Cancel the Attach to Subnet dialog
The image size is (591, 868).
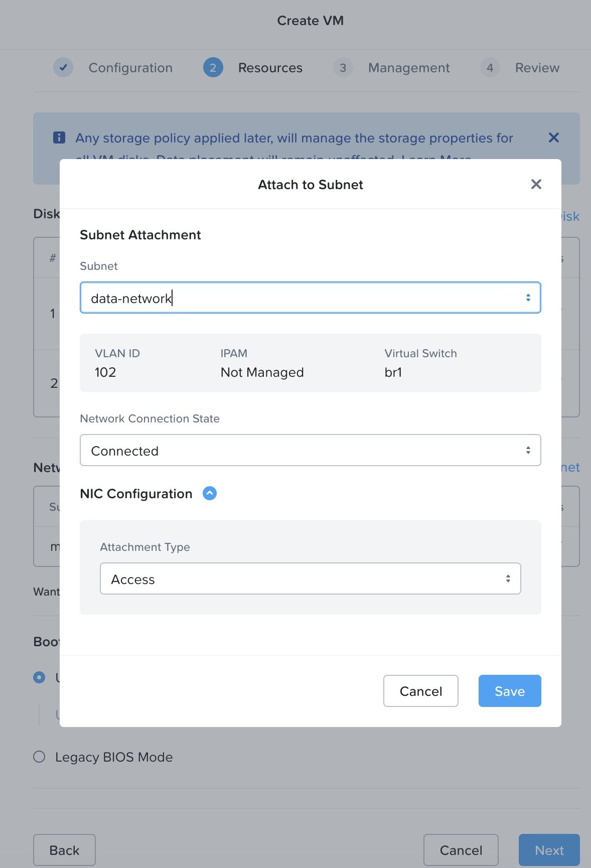tap(420, 691)
